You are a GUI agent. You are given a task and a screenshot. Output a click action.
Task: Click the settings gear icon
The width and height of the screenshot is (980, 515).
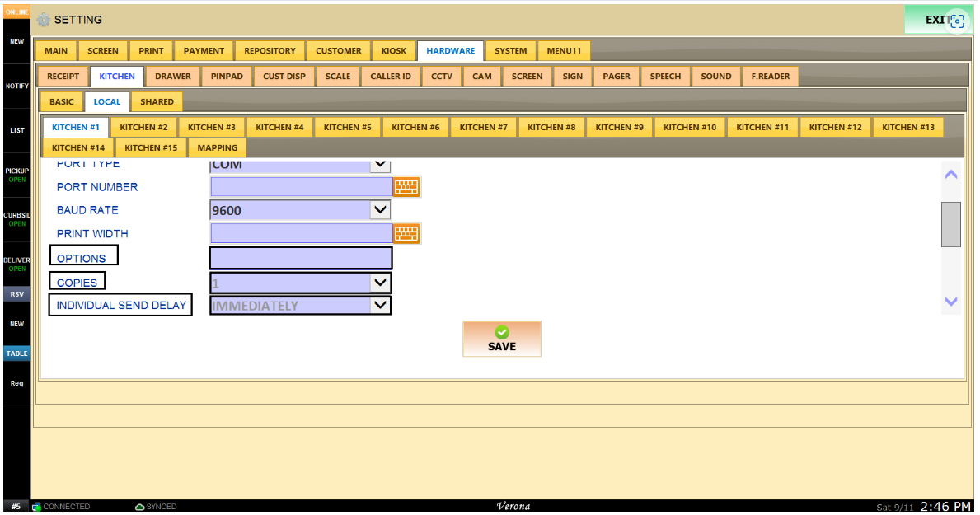[43, 20]
